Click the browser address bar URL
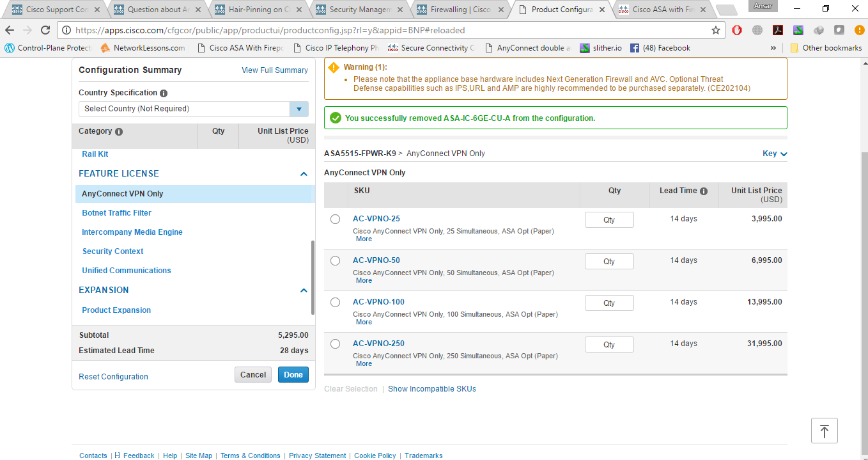The width and height of the screenshot is (868, 460). tap(270, 30)
